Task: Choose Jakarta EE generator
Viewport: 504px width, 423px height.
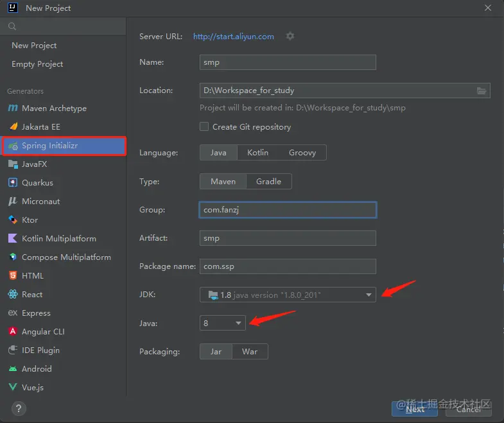Action: [63, 127]
